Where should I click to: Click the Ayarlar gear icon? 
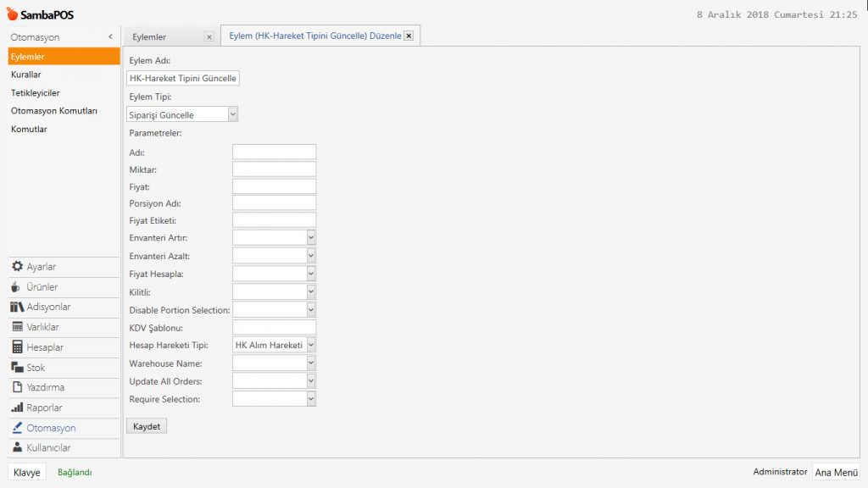point(17,267)
